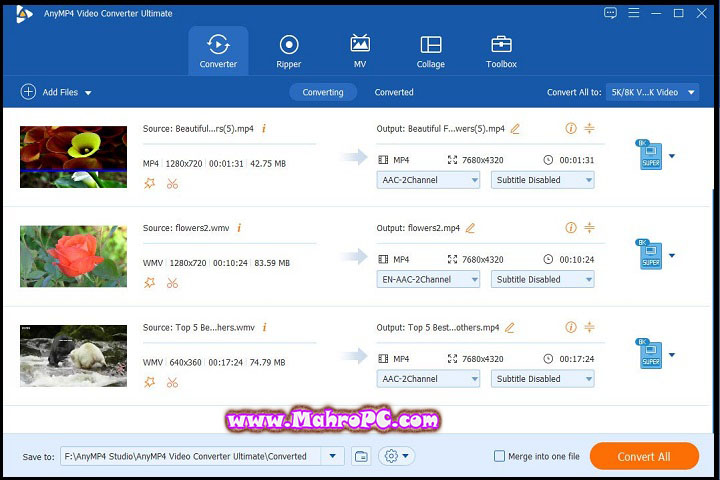The width and height of the screenshot is (720, 480).
Task: Open Subtitle Disabled dropdown for Beautiful F...wers(5).mp4
Action: click(543, 180)
